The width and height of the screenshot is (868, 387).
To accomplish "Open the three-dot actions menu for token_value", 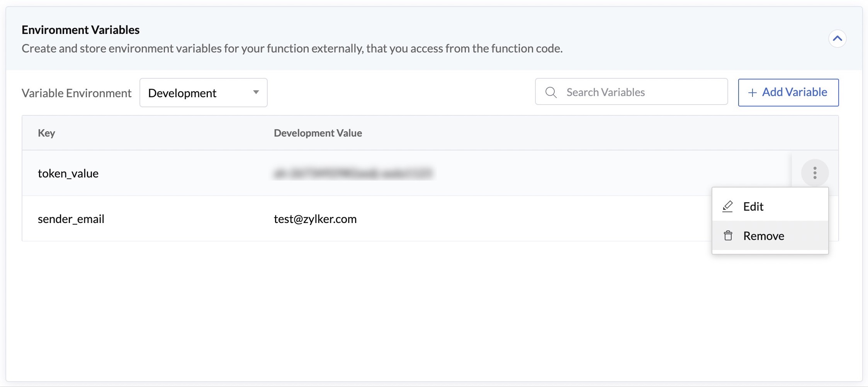I will click(815, 173).
